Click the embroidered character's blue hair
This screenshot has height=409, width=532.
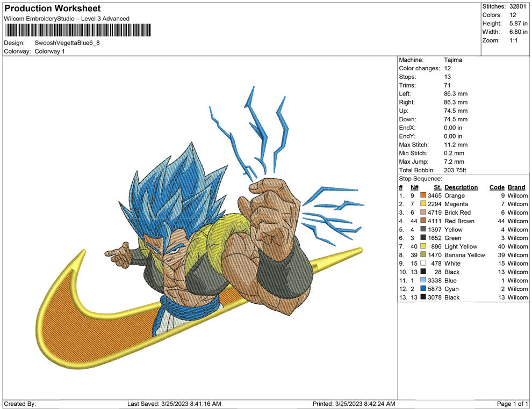coord(172,188)
